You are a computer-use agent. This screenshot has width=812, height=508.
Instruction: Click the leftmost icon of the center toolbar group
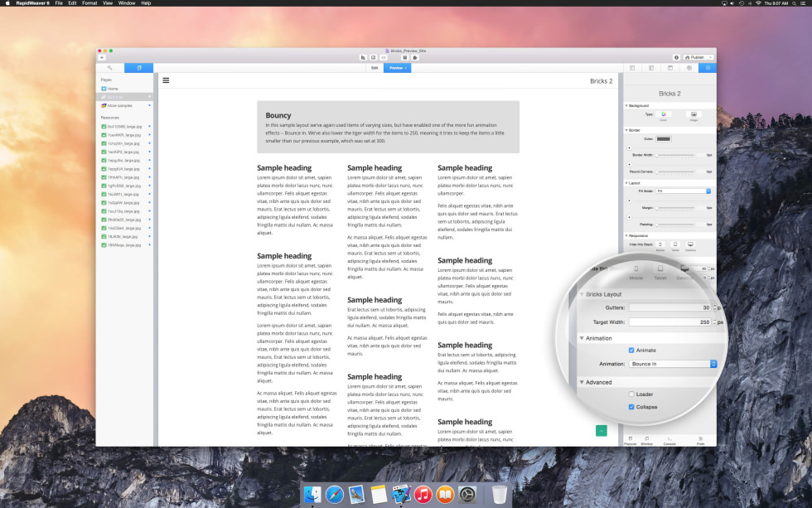tap(363, 57)
